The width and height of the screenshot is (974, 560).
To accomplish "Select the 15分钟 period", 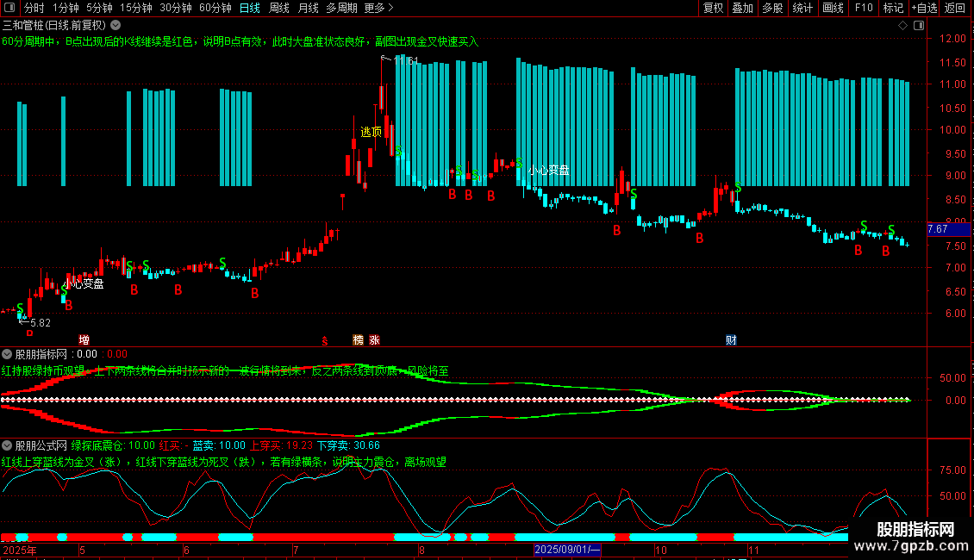I will (x=135, y=8).
